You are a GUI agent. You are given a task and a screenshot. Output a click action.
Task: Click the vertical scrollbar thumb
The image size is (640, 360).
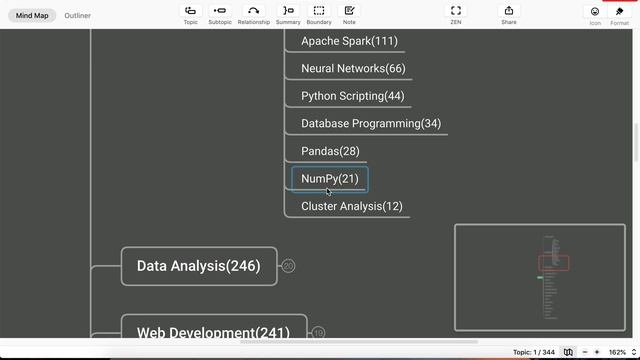(636, 143)
